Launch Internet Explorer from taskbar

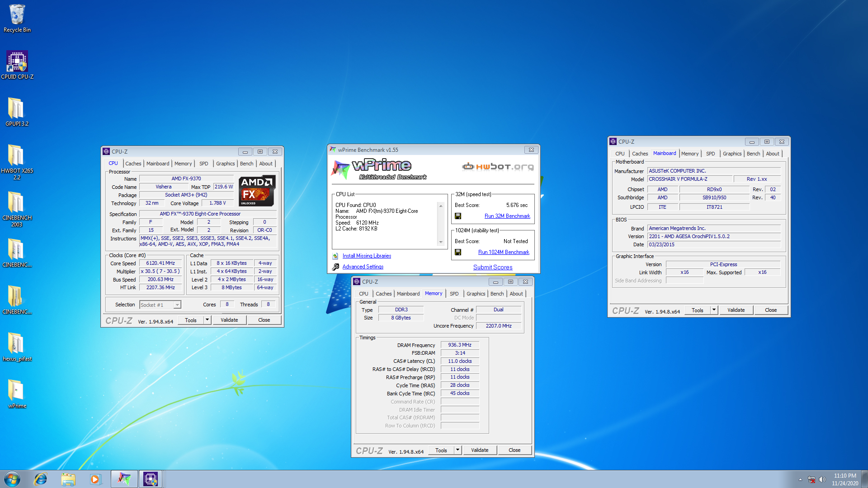pyautogui.click(x=41, y=479)
